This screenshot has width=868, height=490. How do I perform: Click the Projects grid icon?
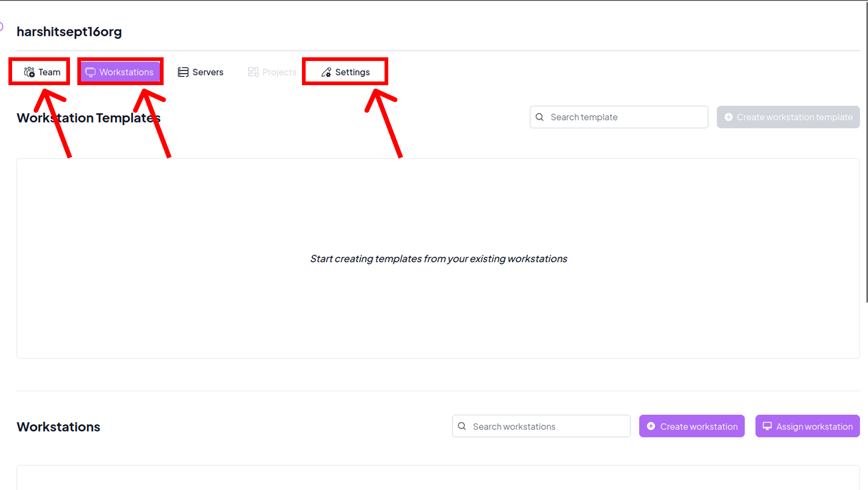pos(253,72)
